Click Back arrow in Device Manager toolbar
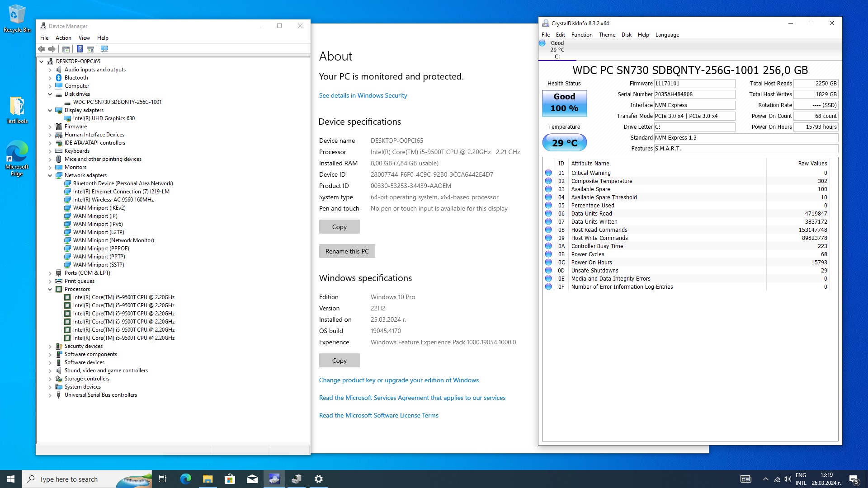The image size is (868, 488). click(x=42, y=49)
